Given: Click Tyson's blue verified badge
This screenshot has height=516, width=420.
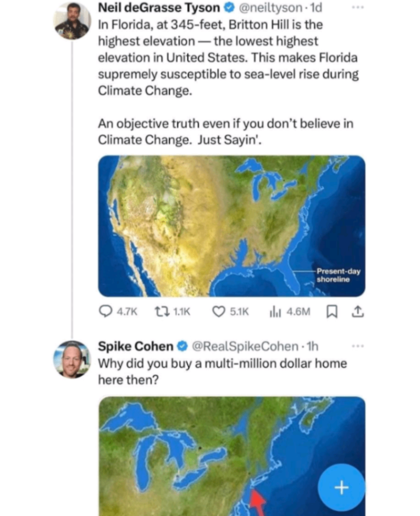Looking at the screenshot, I should point(229,8).
